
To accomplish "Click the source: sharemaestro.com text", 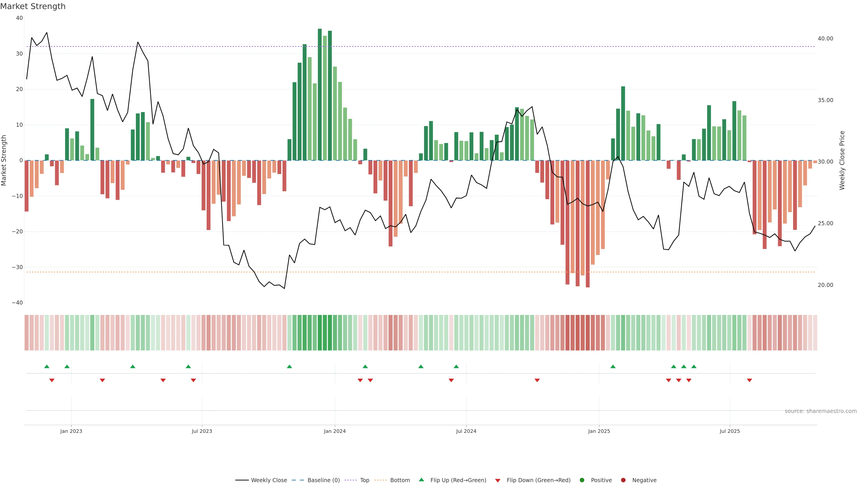I will click(x=821, y=411).
